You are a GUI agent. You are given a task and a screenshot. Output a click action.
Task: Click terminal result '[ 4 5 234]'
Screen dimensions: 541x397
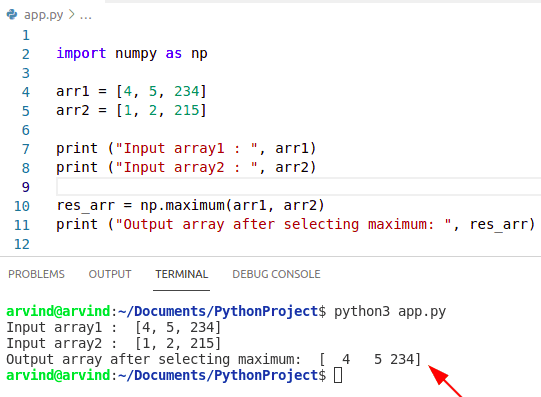(x=370, y=359)
